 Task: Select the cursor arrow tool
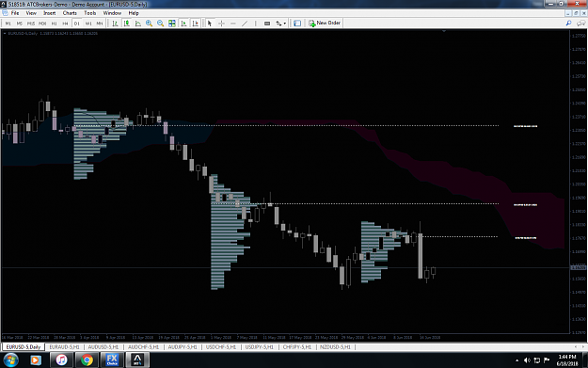[210, 24]
